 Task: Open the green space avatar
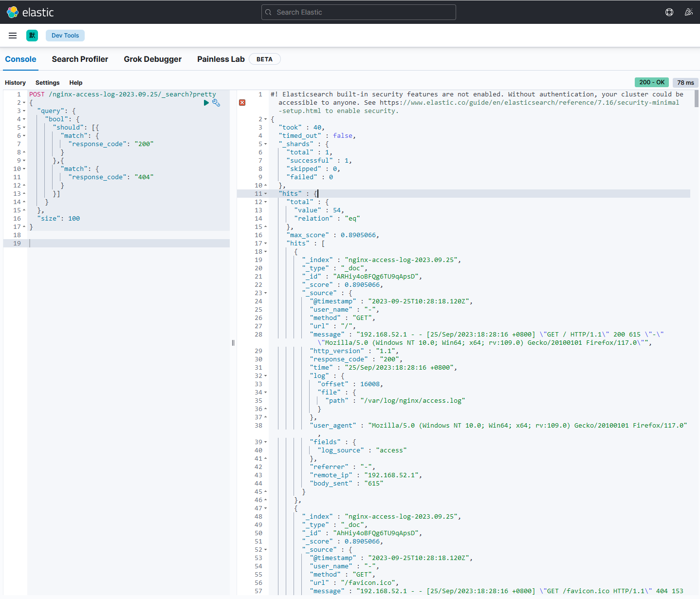click(x=32, y=36)
